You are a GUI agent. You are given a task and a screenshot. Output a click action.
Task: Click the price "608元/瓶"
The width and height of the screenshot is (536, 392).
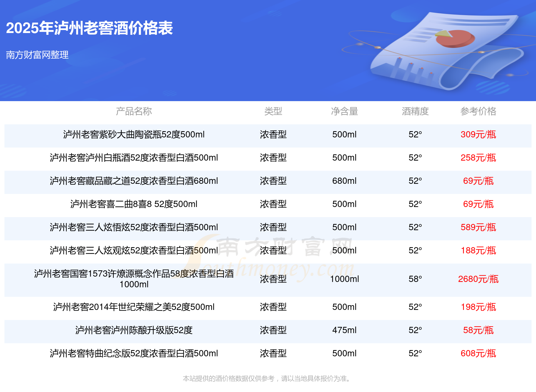tap(478, 353)
